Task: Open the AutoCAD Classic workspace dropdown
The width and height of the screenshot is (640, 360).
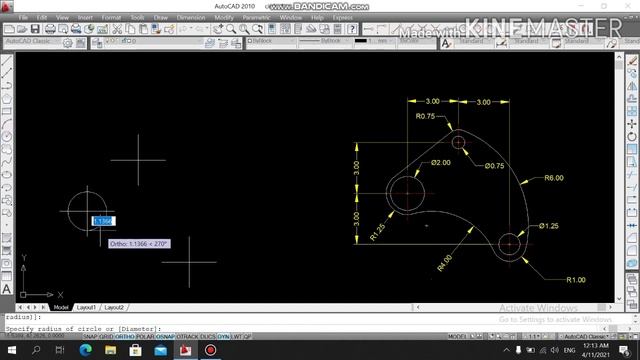Action: (x=33, y=42)
